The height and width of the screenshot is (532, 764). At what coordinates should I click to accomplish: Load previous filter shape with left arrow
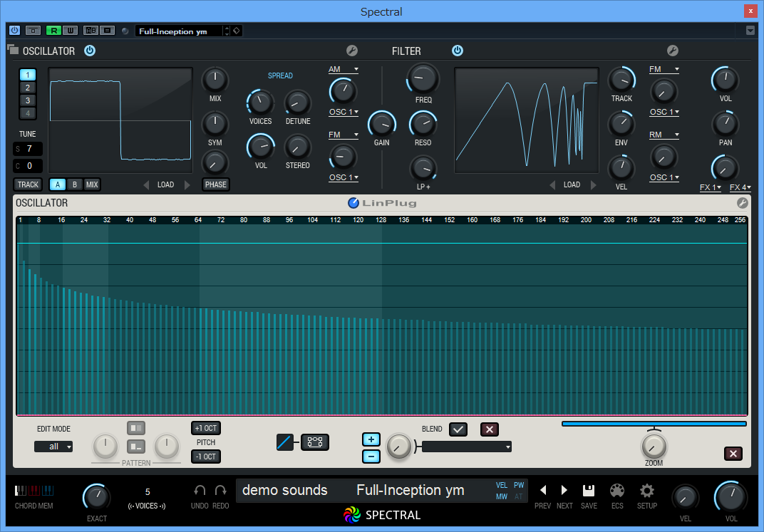552,185
